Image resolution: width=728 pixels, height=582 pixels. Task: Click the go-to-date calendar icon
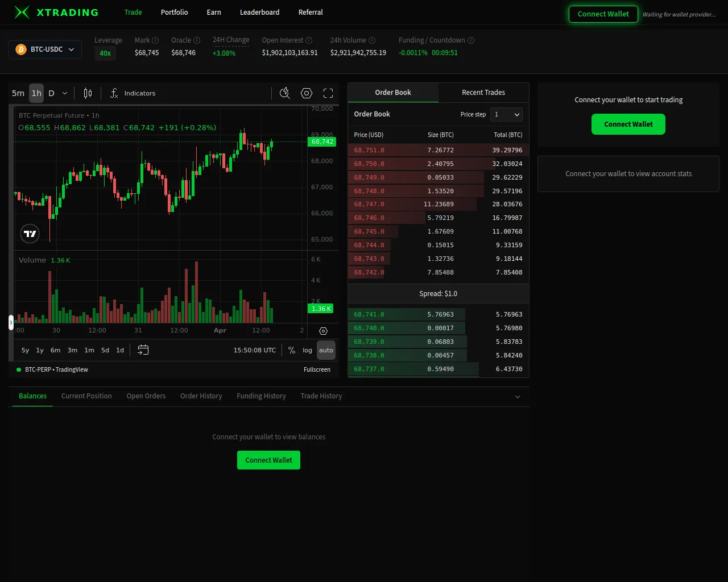click(143, 350)
